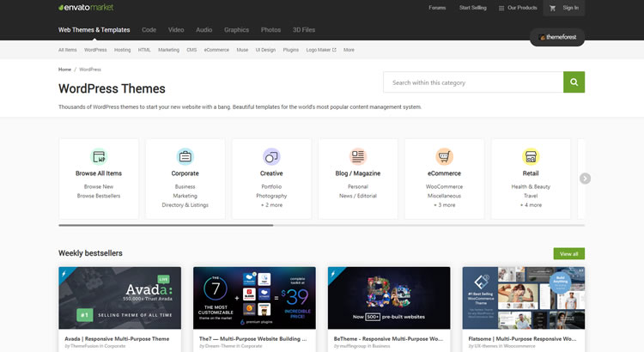The image size is (644, 352).
Task: Open the CMS submenu item
Action: [191, 50]
